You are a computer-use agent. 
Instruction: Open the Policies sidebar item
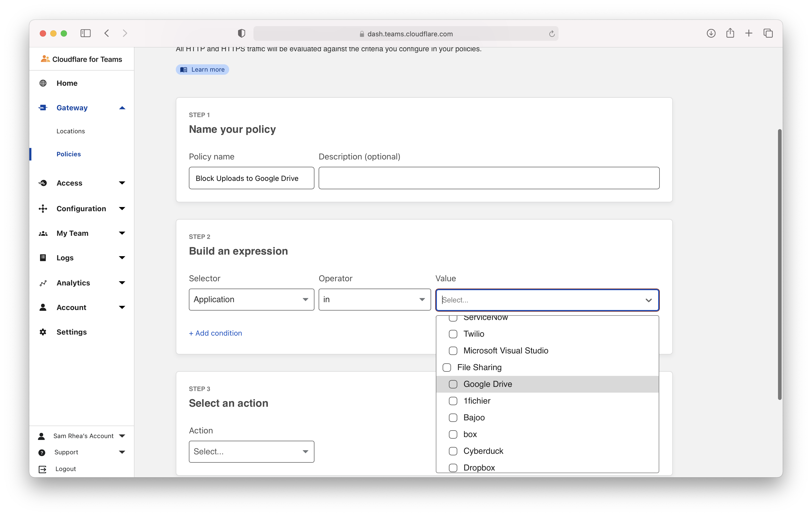coord(69,154)
